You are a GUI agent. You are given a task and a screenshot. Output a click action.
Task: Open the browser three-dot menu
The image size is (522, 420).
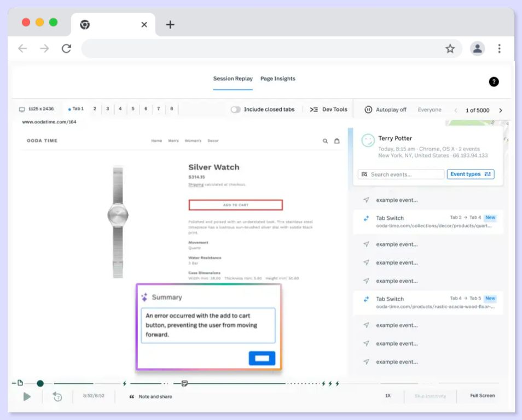[x=499, y=49]
